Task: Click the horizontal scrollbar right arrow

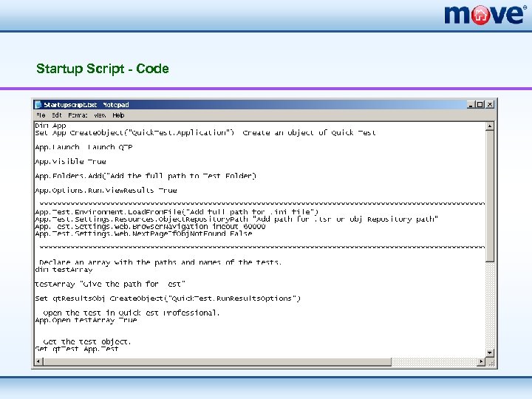Action: point(481,361)
